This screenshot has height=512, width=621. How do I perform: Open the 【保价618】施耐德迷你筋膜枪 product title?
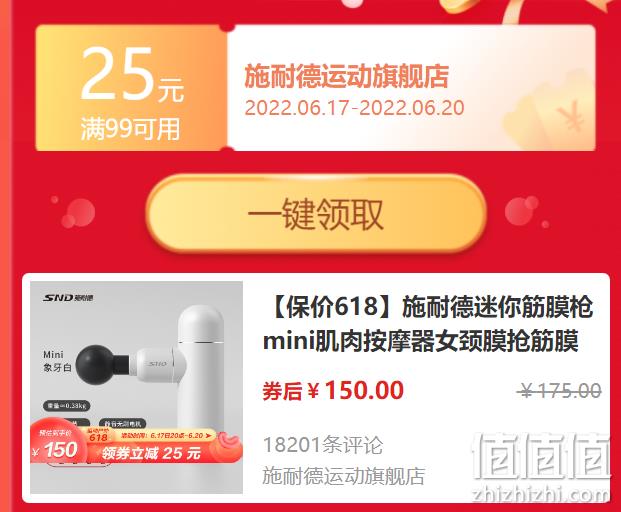click(x=428, y=324)
